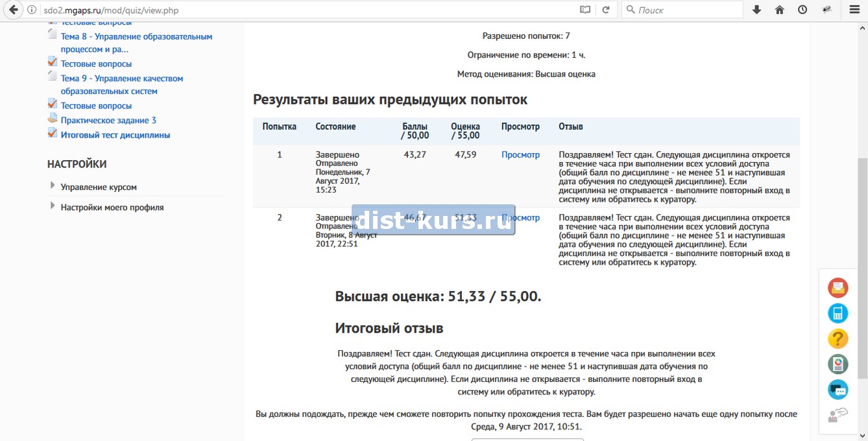Click the address bar URL
Image resolution: width=868 pixels, height=441 pixels.
click(x=111, y=10)
